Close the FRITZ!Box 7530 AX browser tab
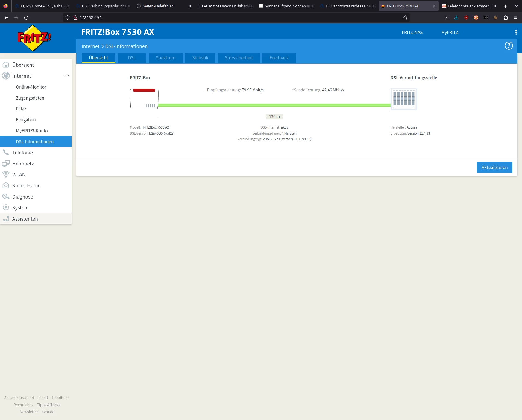The image size is (522, 420). (434, 6)
